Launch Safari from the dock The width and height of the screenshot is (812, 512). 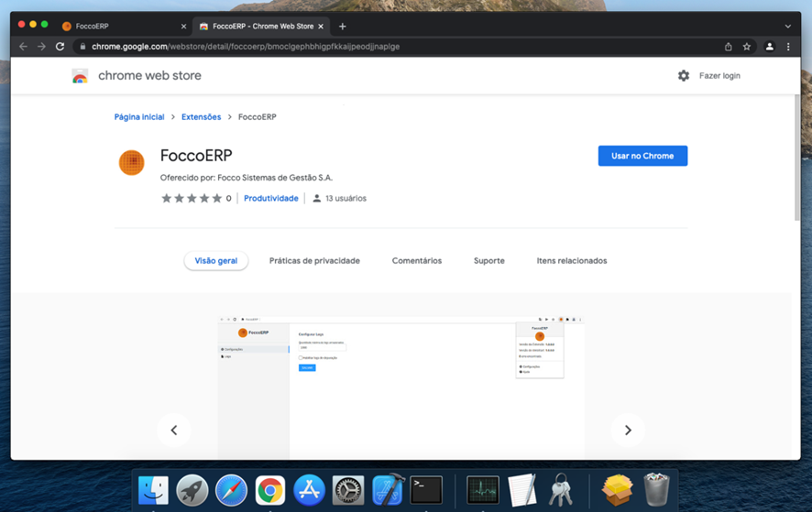pyautogui.click(x=231, y=490)
